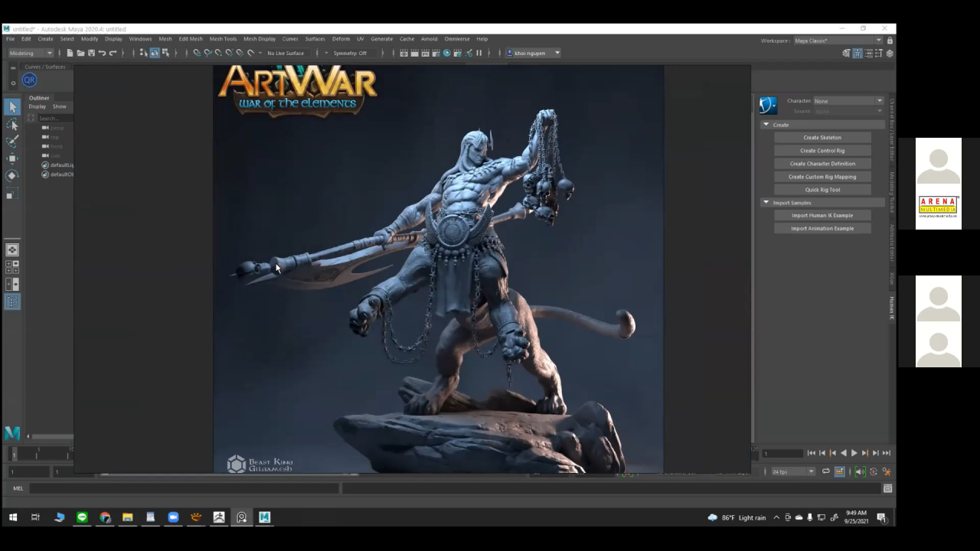Viewport: 980px width, 551px height.
Task: Select by hierarchy mode icon
Action: click(143, 53)
